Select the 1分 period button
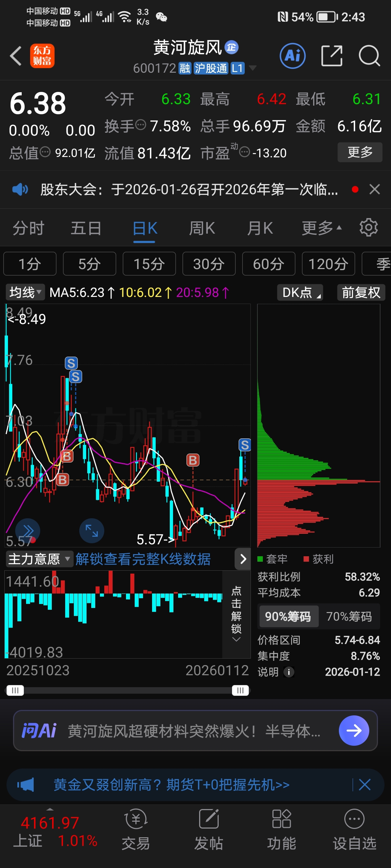Viewport: 391px width, 868px height. click(x=30, y=264)
